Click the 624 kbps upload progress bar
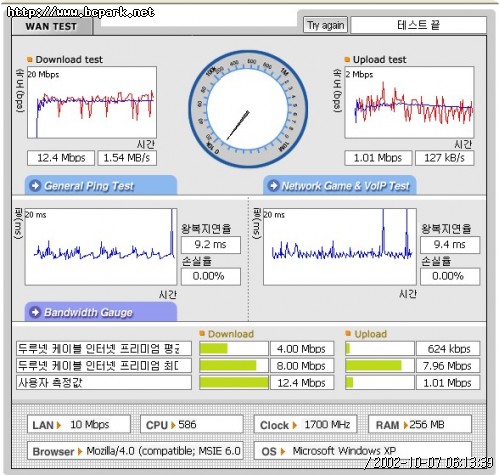This screenshot has width=500, height=475. click(380, 349)
